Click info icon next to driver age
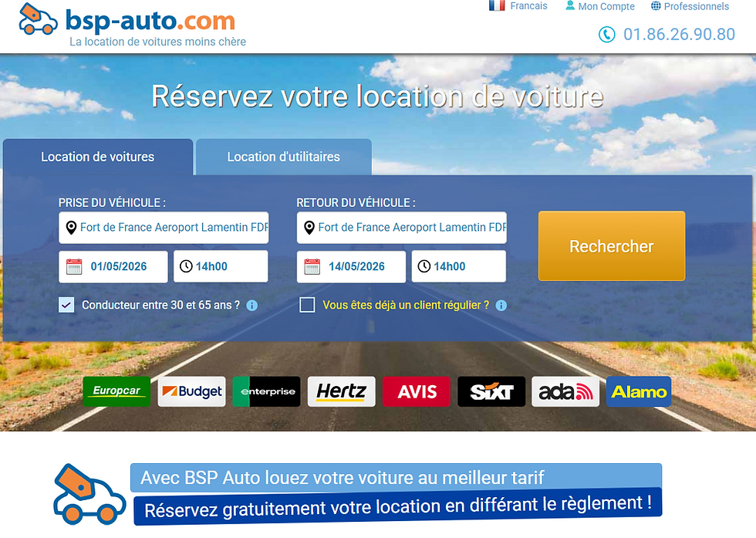Screen dimensions: 756x538 point(251,306)
